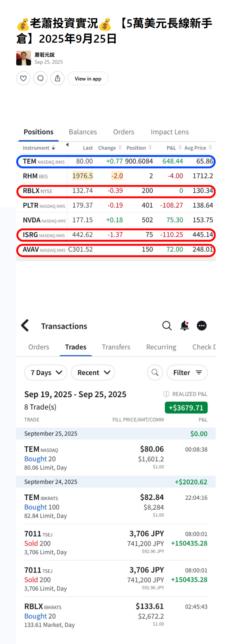Open comments with the speech bubble icon

point(40,78)
